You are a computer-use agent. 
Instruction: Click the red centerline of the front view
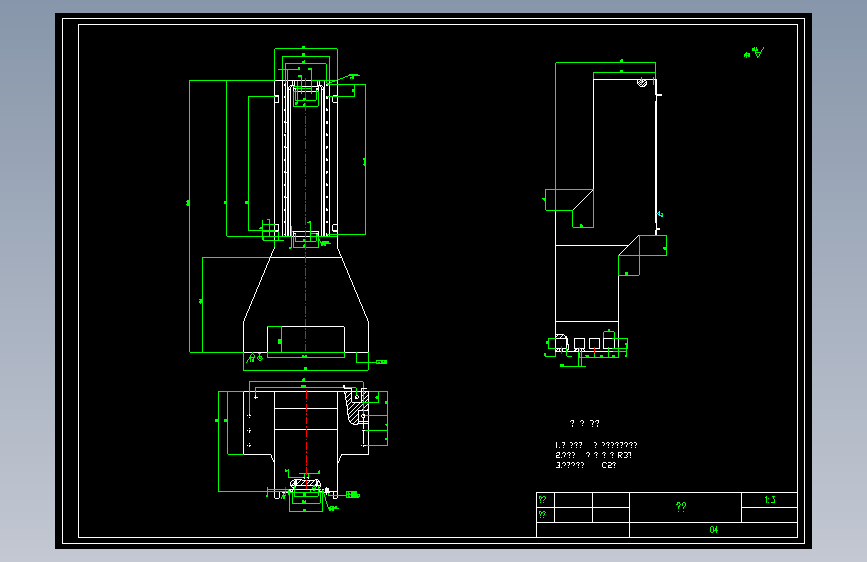pyautogui.click(x=306, y=216)
